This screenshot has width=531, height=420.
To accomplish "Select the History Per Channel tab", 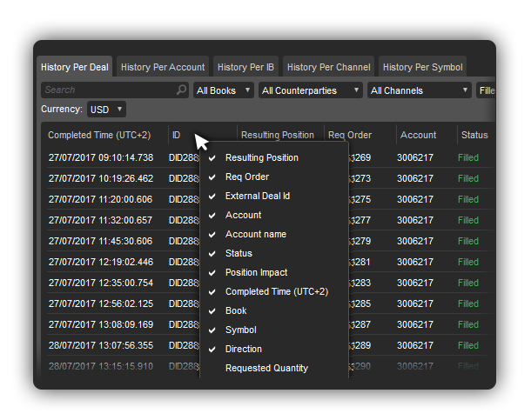I will coord(328,67).
